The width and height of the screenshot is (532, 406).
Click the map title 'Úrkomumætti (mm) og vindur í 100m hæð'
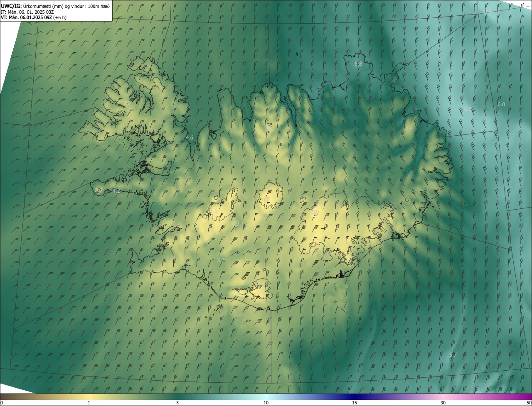coord(66,6)
